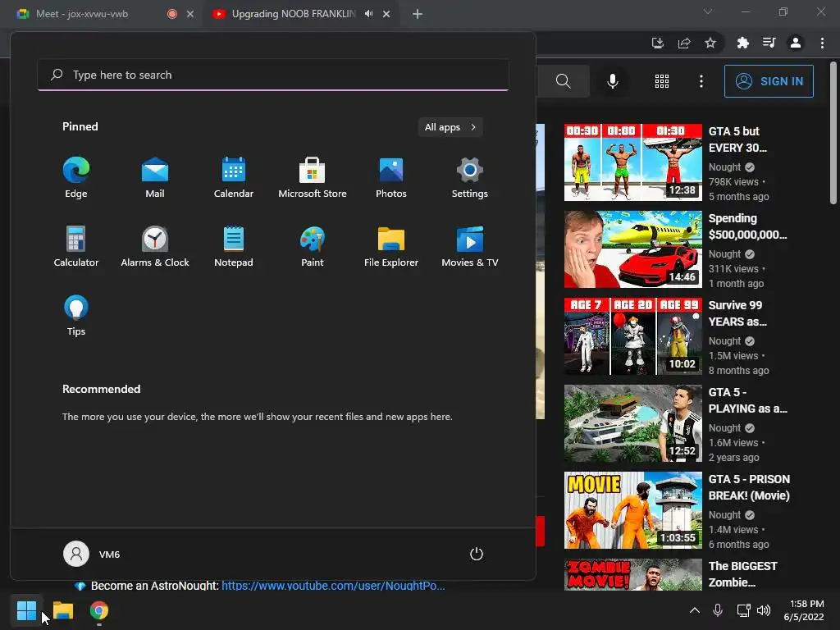Open the Calculator app
840x630 pixels.
click(76, 246)
